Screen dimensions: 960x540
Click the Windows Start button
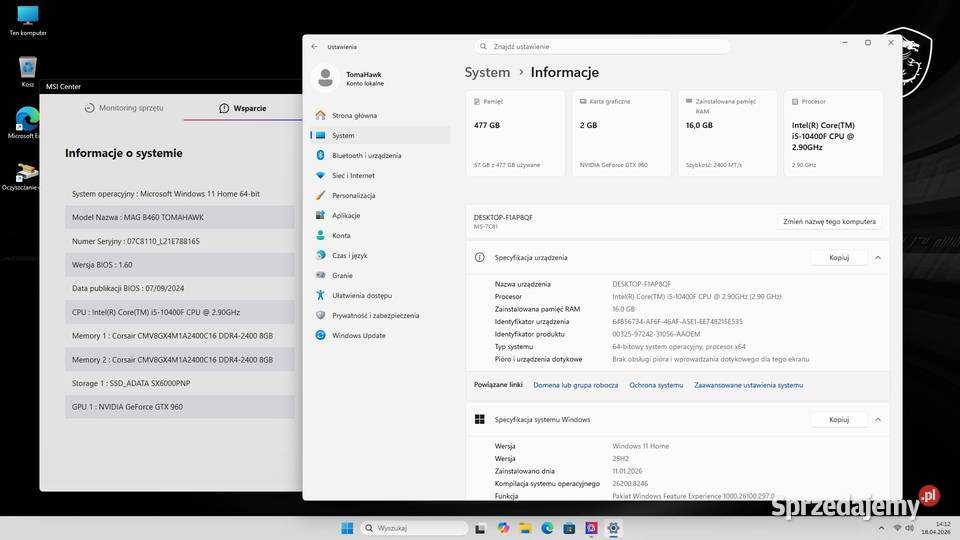point(347,528)
